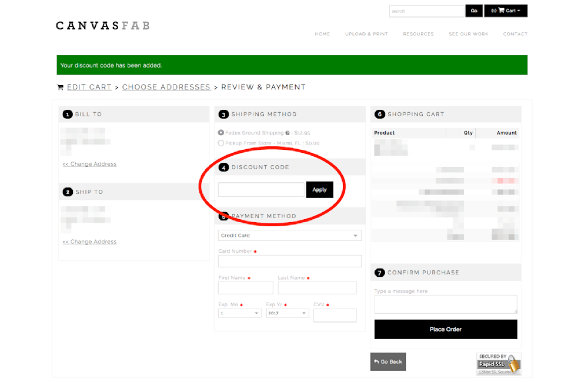Click the Edit Cart breadcrumb link
Screen dimensions: 588x382
click(89, 87)
